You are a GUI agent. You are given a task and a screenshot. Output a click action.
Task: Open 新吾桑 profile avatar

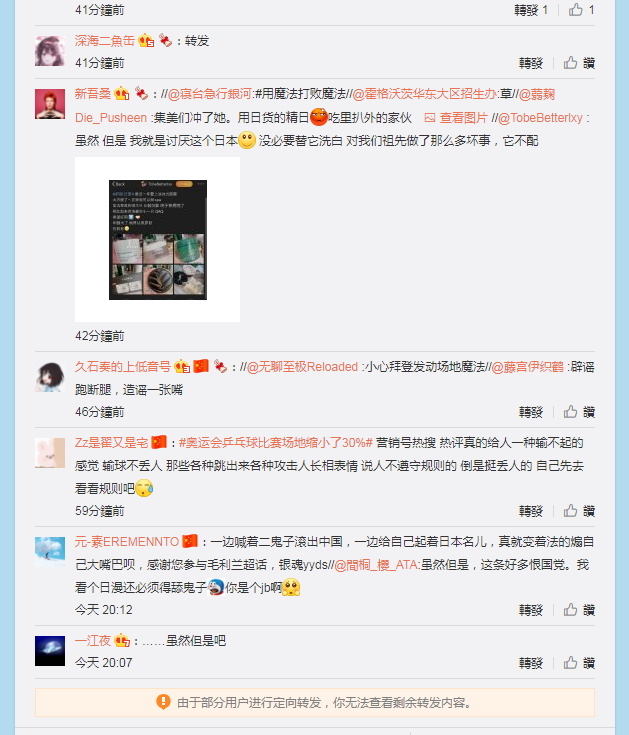(x=50, y=104)
